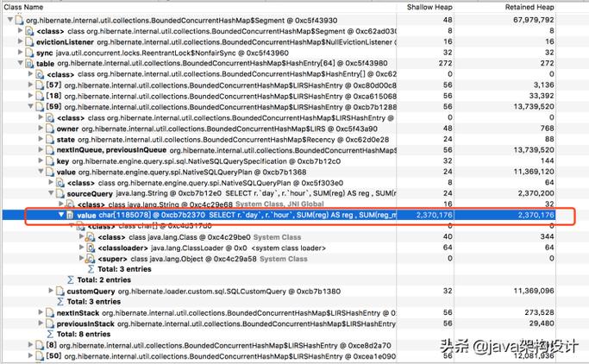
Task: Click retained heap value 11,369,096
Action: pos(534,291)
